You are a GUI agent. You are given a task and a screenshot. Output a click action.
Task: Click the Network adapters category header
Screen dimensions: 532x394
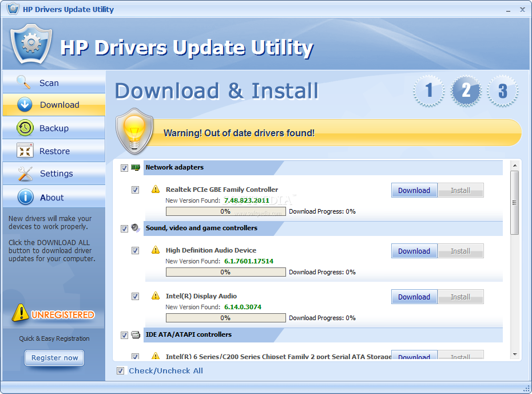tap(323, 167)
